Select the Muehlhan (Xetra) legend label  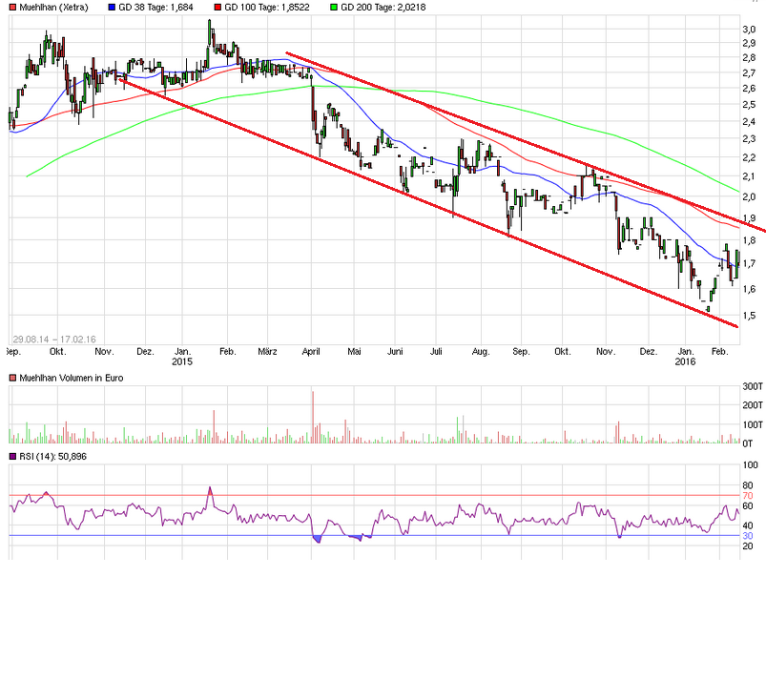(x=55, y=7)
